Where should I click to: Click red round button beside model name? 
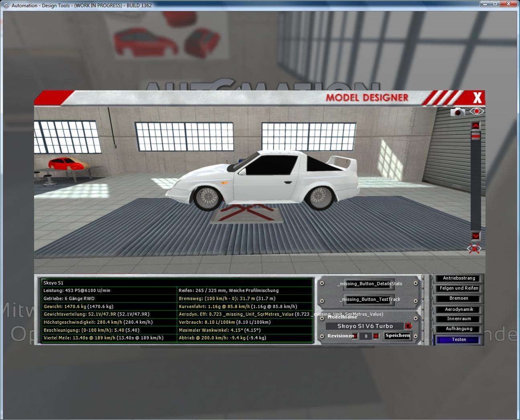(x=408, y=326)
